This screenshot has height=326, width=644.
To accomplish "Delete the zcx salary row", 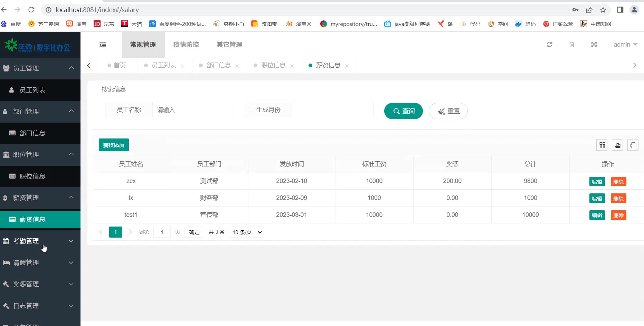I will (x=618, y=182).
